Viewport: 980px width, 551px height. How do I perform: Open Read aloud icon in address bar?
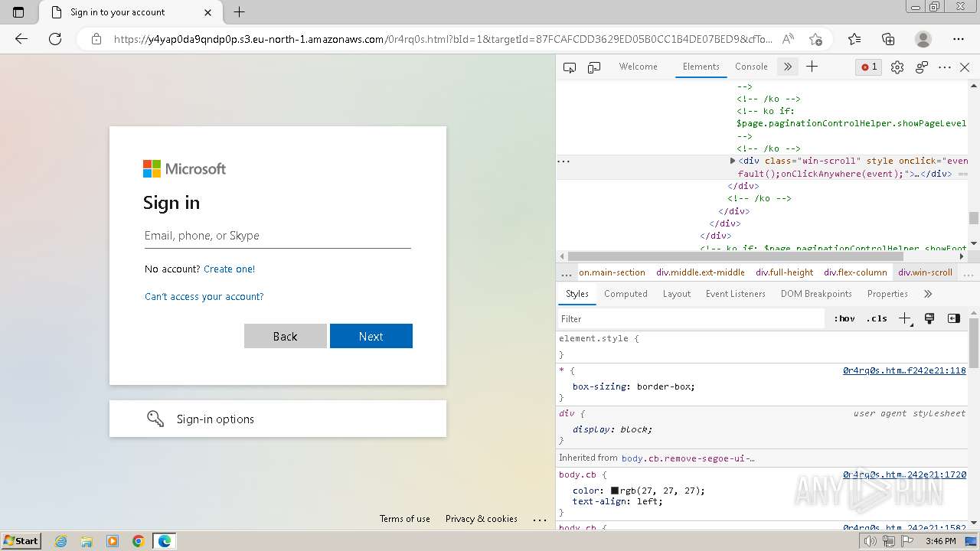(788, 39)
